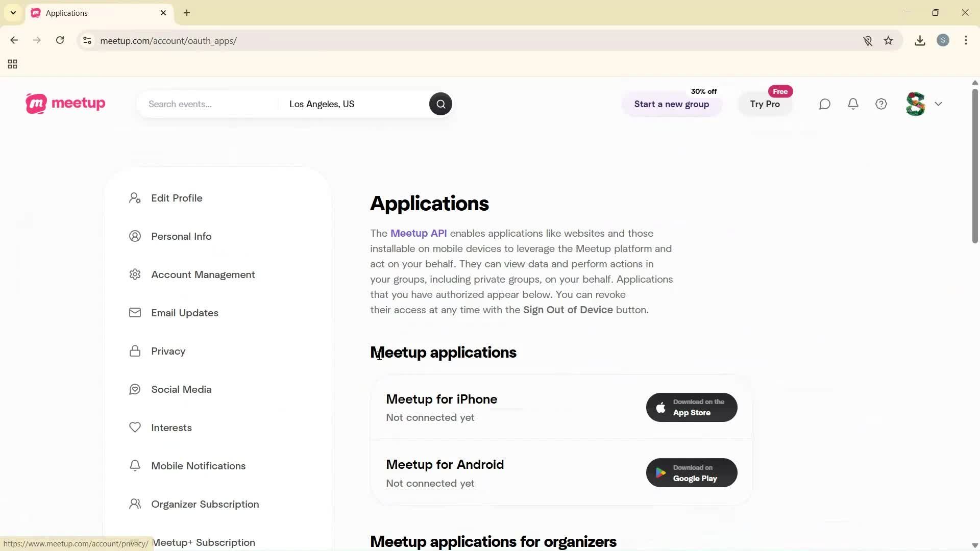Click the Meetup logo

(x=65, y=104)
